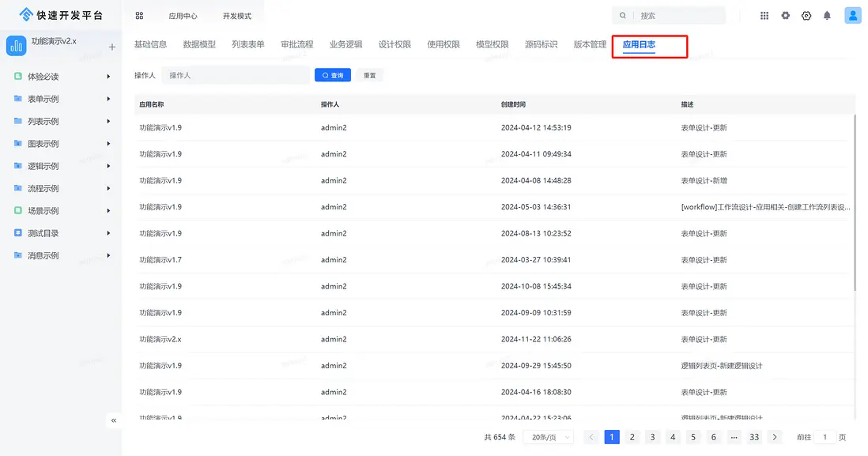868x456 pixels.
Task: Click the 测试目录 blue icon
Action: coord(17,233)
